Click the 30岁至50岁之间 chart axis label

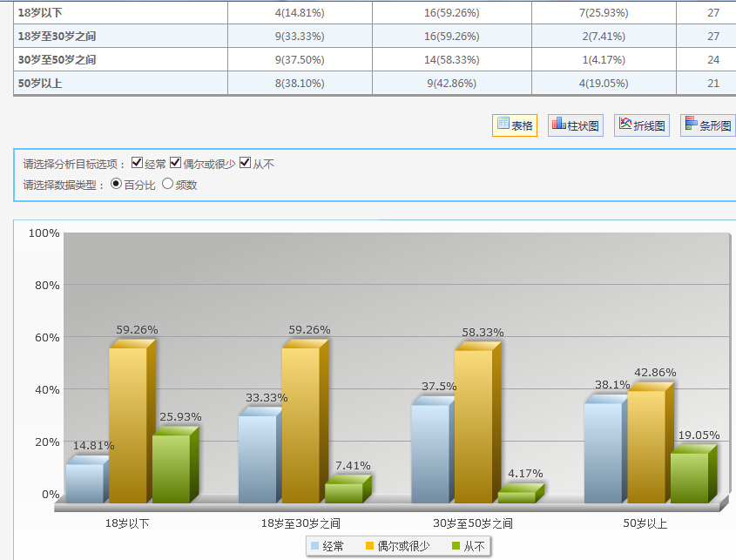pos(473,523)
